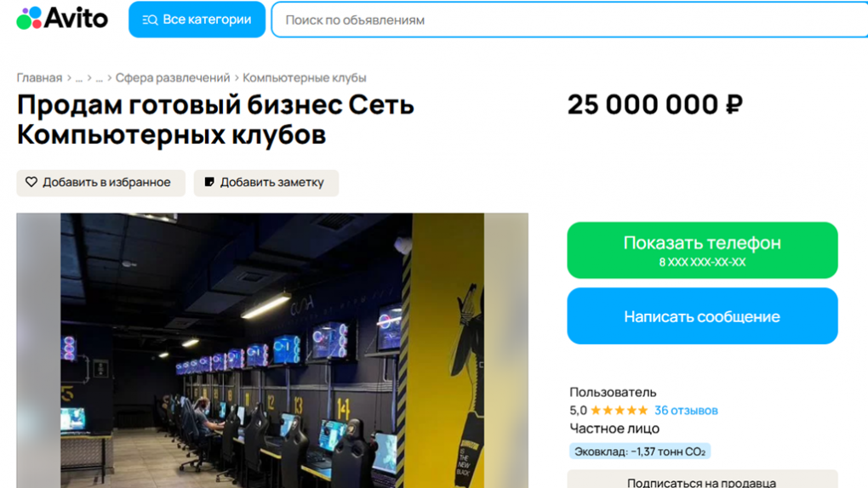Click Показать телефон green button

click(702, 250)
